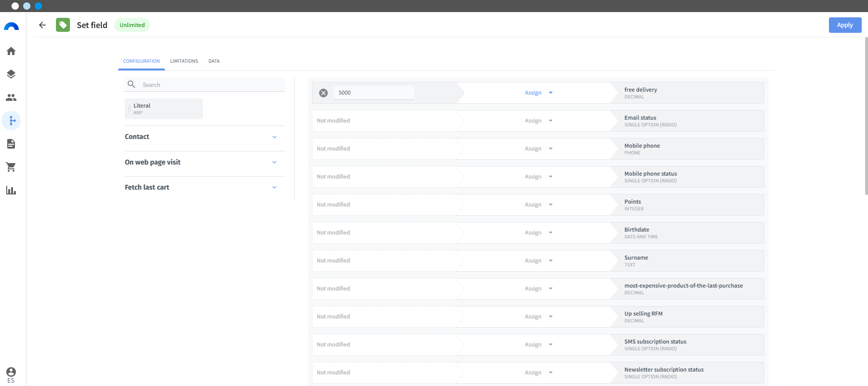
Task: Click the 5000 value input field
Action: click(374, 93)
